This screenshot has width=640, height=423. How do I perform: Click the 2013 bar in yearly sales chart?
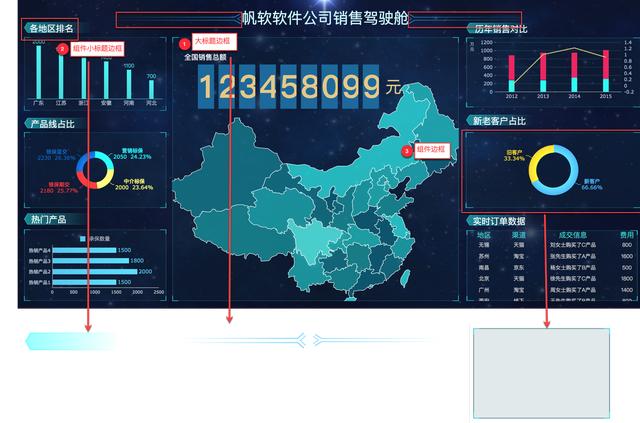pyautogui.click(x=543, y=72)
